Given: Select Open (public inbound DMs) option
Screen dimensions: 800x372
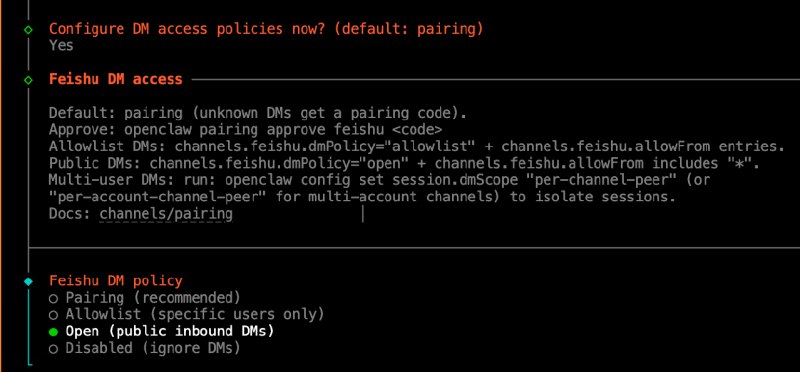Looking at the screenshot, I should [162, 332].
